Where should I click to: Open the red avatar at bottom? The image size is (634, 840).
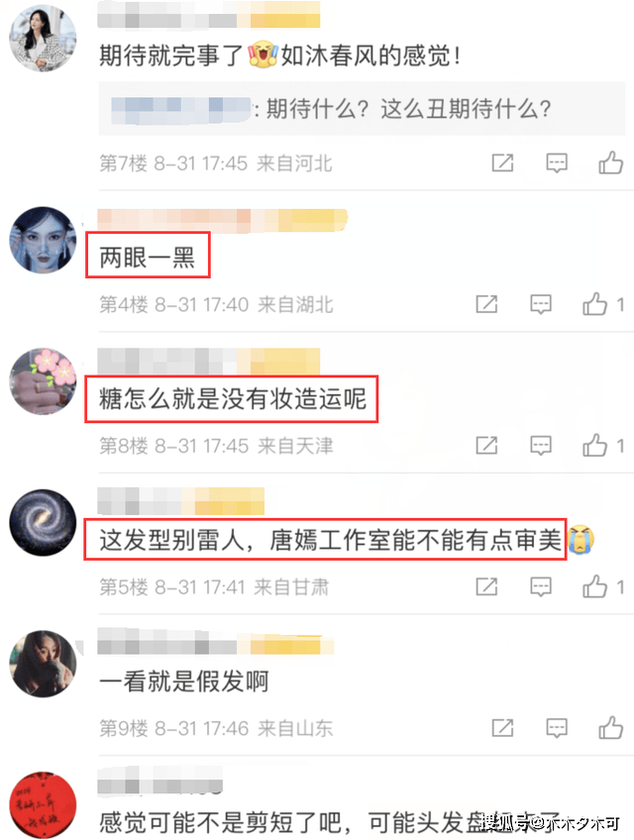tap(43, 804)
